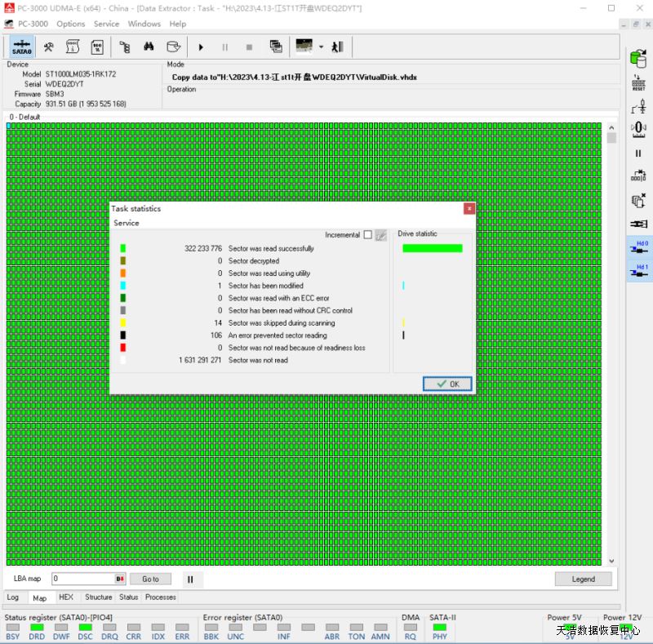Screen dimensions: 653x644
Task: Click OK in Task statistics dialog
Action: coord(447,384)
